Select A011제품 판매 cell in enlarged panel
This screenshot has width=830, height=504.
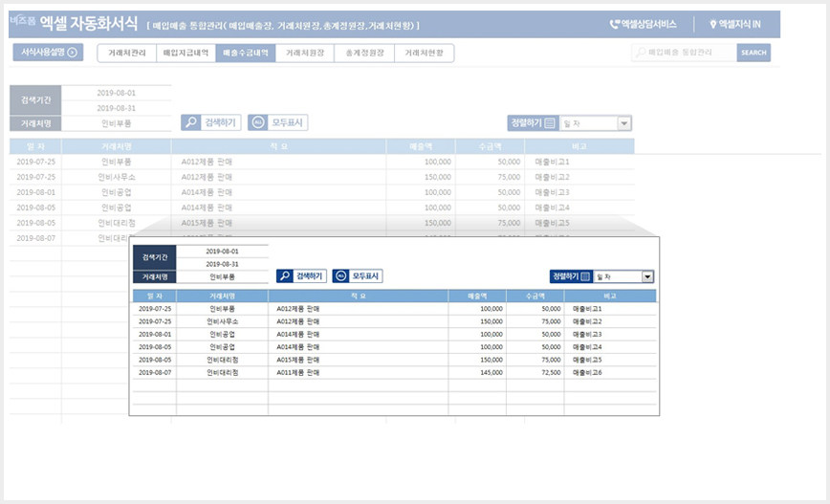[x=359, y=373]
